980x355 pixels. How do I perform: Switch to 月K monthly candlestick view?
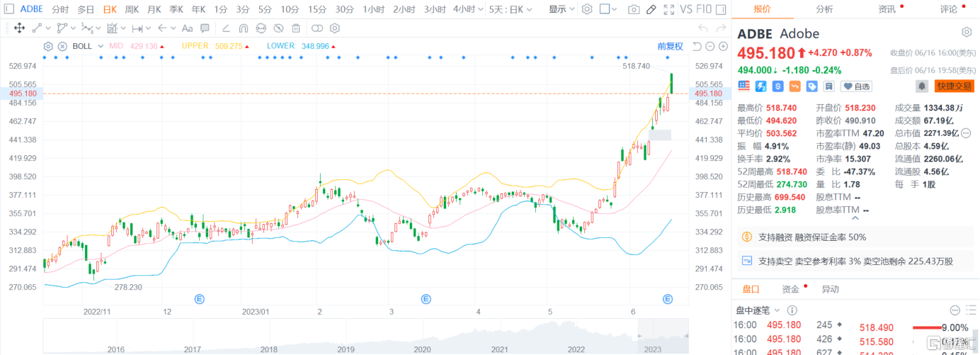[154, 9]
